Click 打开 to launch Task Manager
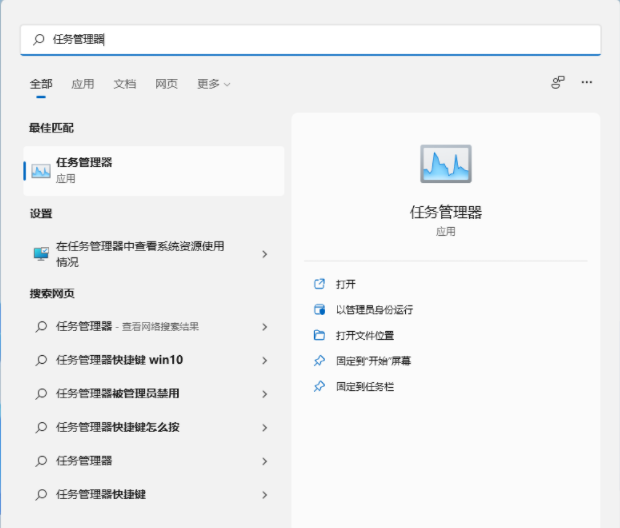This screenshot has width=620, height=528. click(346, 284)
